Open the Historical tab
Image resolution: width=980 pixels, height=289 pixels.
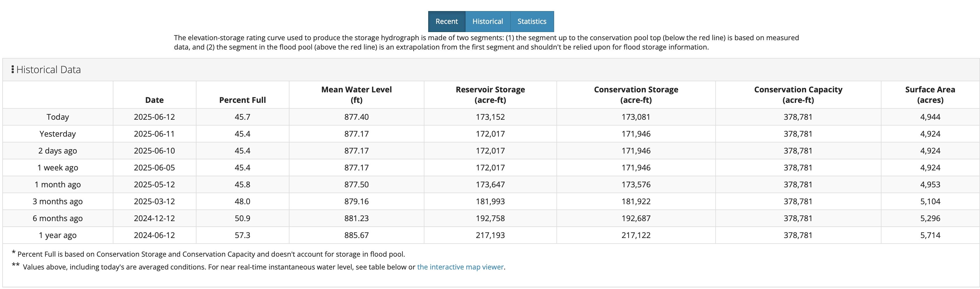[x=488, y=21]
